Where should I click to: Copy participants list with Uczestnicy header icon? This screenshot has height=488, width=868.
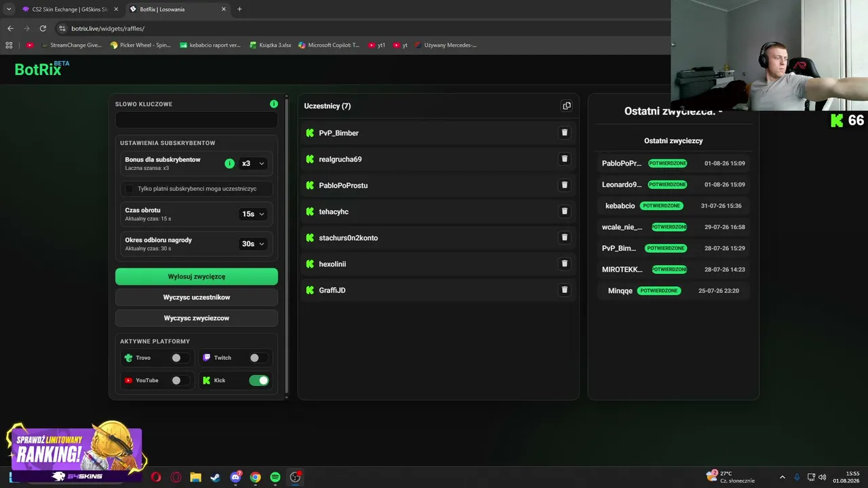[567, 106]
